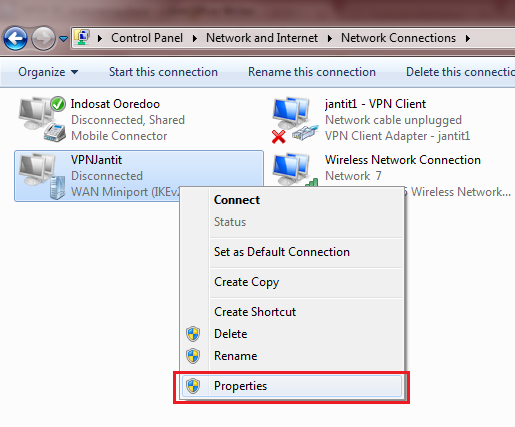Click the blue Back navigation arrow
The height and width of the screenshot is (427, 515).
(16, 38)
